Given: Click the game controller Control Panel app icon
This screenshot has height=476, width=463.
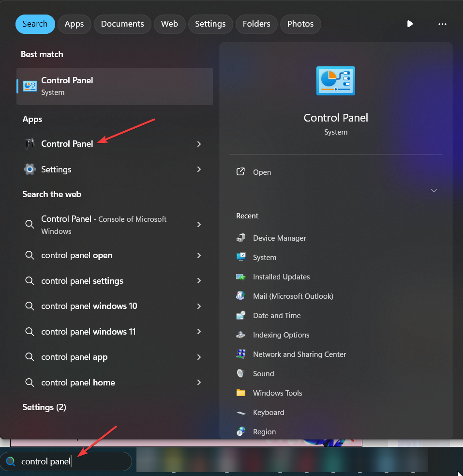Looking at the screenshot, I should (x=30, y=144).
